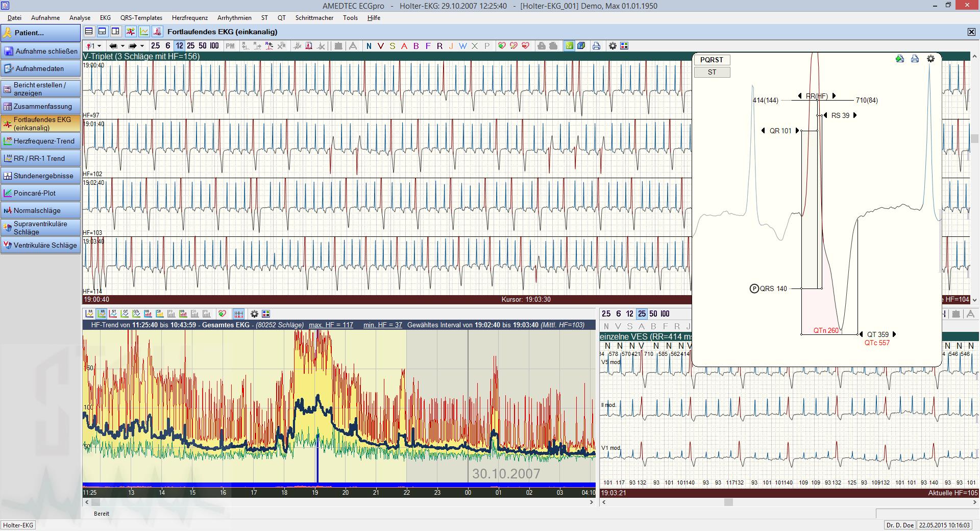
Task: Toggle the 12 zoom scale in the ECG toolbar
Action: click(x=179, y=46)
